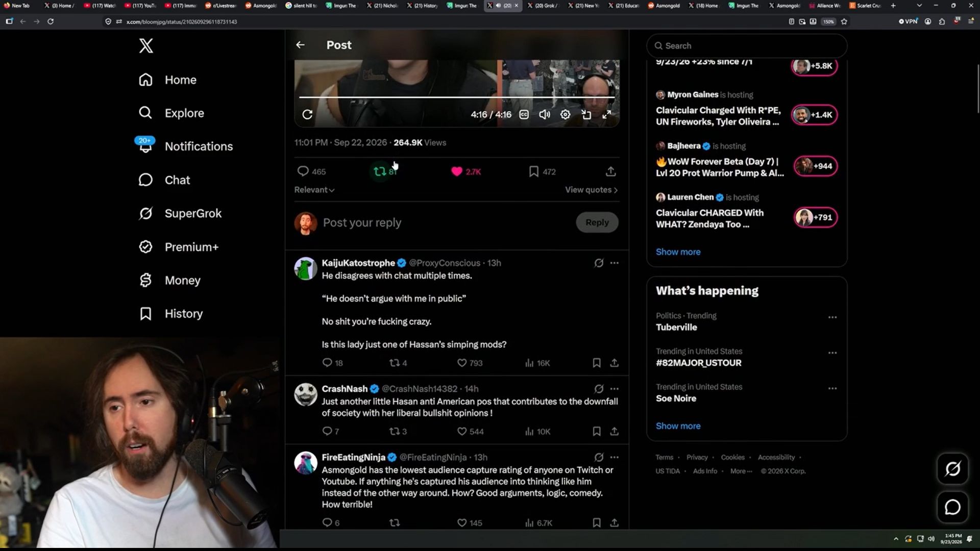The height and width of the screenshot is (551, 980).
Task: Open more options on FireEatingNinja's reply
Action: click(x=615, y=457)
